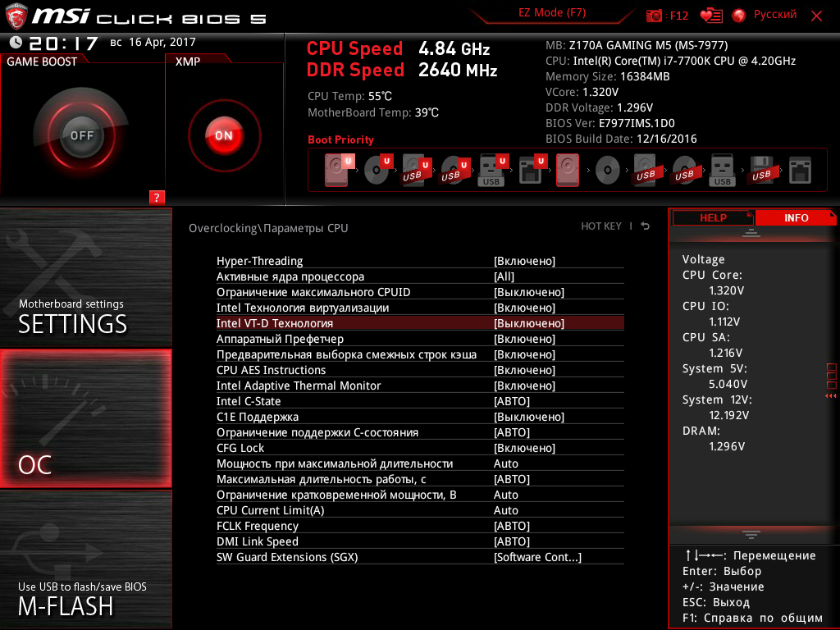Open the SETTINGS motherboard section
Image resolution: width=840 pixels, height=630 pixels.
(x=85, y=277)
